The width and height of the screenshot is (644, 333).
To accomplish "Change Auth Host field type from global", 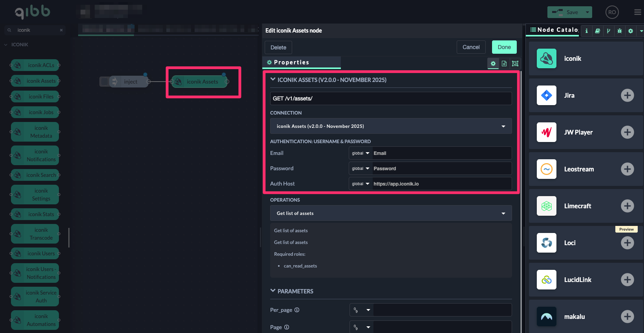I will [x=360, y=184].
